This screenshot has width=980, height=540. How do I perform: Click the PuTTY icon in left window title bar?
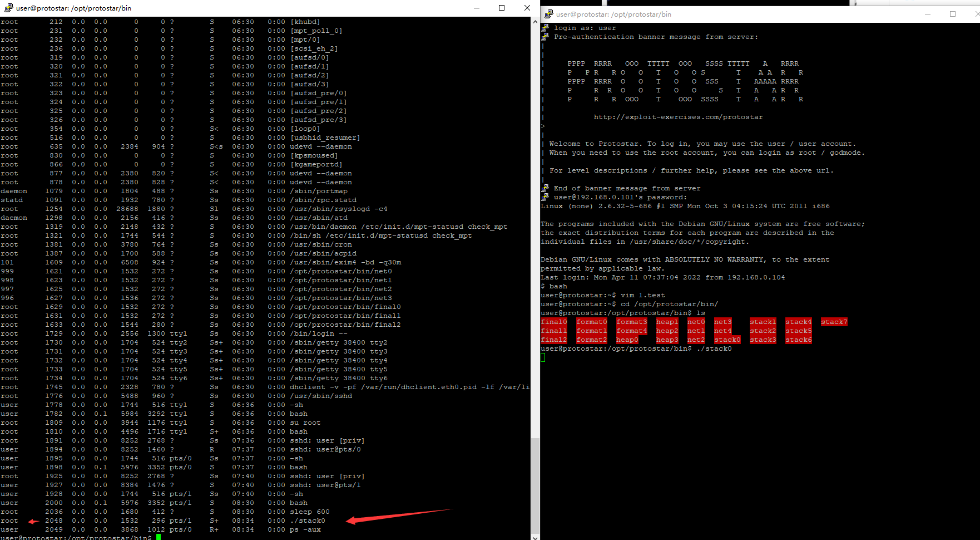point(8,8)
